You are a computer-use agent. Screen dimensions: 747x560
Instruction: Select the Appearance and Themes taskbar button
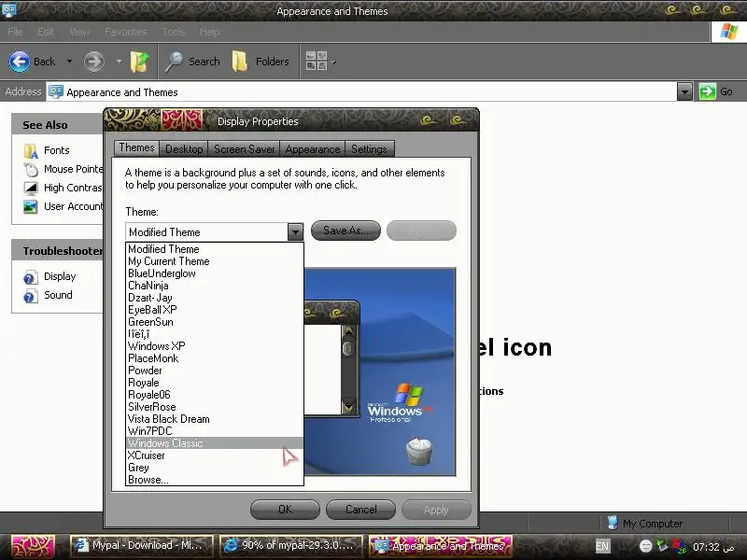click(441, 546)
